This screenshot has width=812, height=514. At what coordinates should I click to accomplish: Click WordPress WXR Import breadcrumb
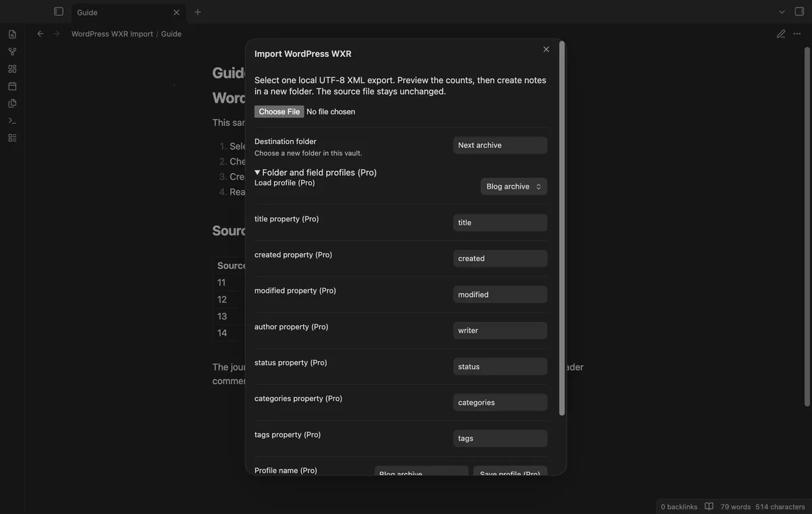coord(112,34)
